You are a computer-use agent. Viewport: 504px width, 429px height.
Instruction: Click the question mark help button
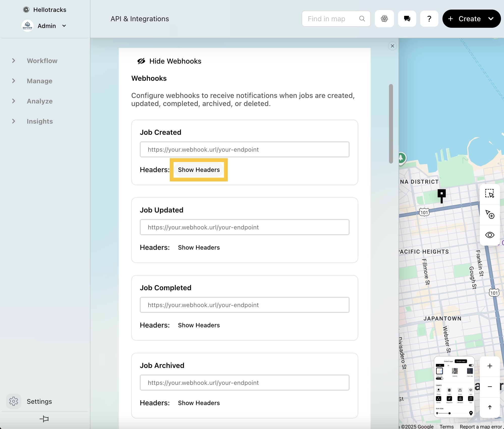pyautogui.click(x=429, y=19)
